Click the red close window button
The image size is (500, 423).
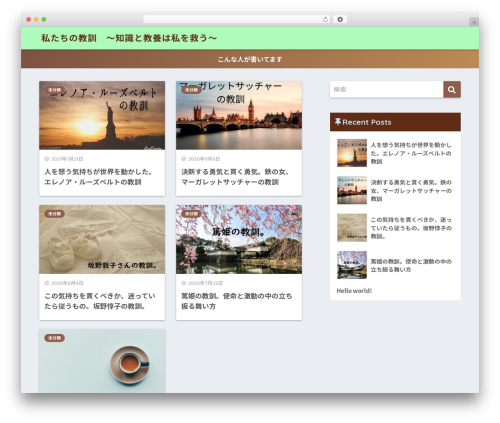click(29, 19)
